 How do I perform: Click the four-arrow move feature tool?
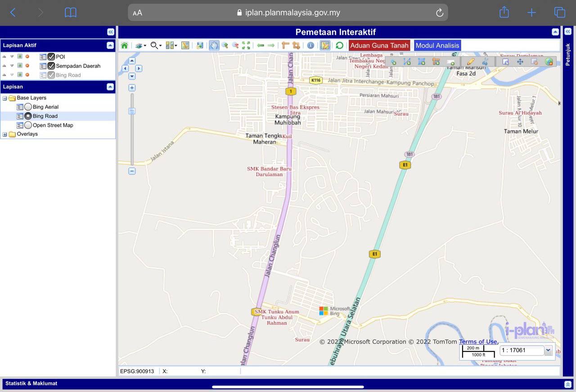(520, 62)
